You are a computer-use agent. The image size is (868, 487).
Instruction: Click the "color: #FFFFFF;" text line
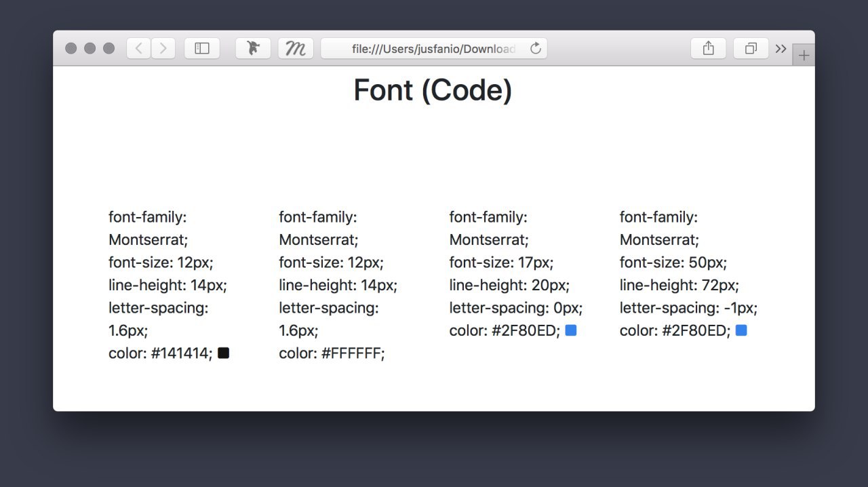click(332, 353)
